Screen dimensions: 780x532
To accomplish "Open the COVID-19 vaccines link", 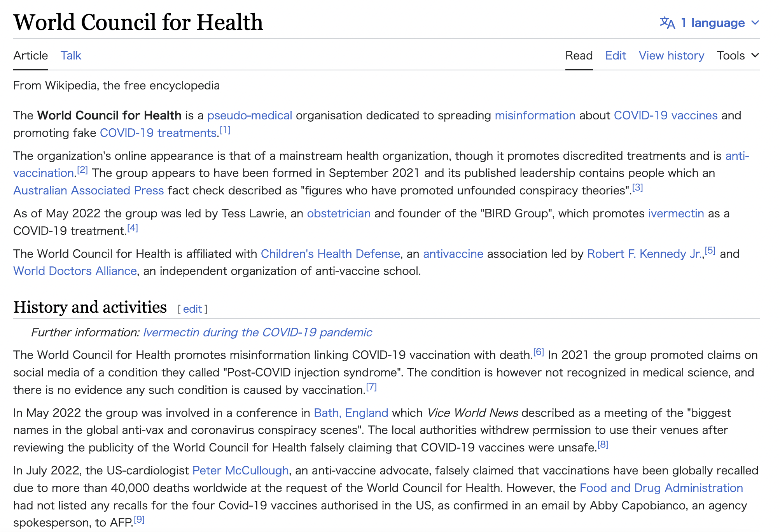I will click(x=666, y=115).
